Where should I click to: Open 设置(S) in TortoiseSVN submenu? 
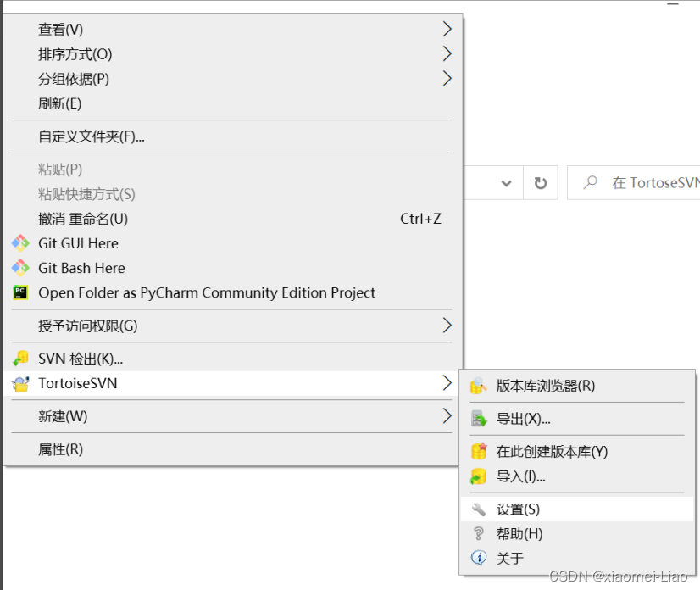click(x=577, y=509)
